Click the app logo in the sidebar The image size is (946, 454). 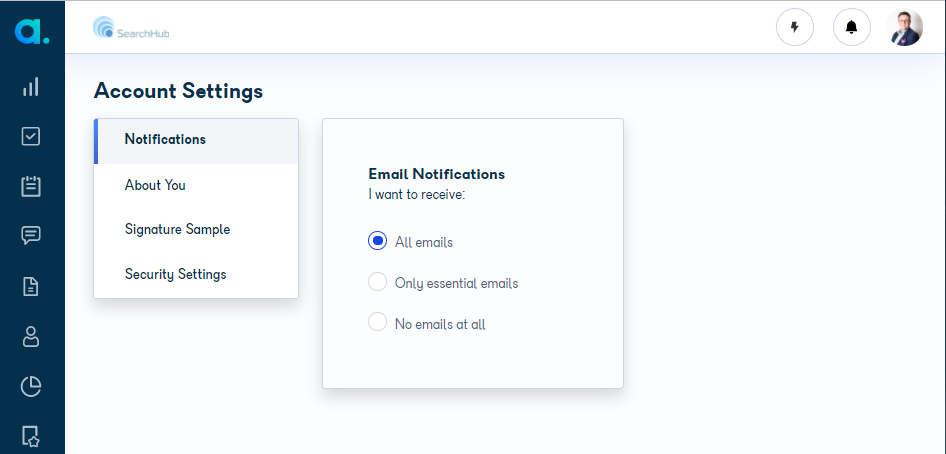(x=32, y=30)
